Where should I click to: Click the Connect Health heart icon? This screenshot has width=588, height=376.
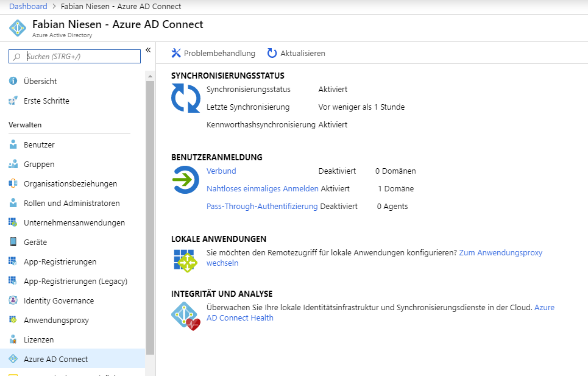click(186, 316)
